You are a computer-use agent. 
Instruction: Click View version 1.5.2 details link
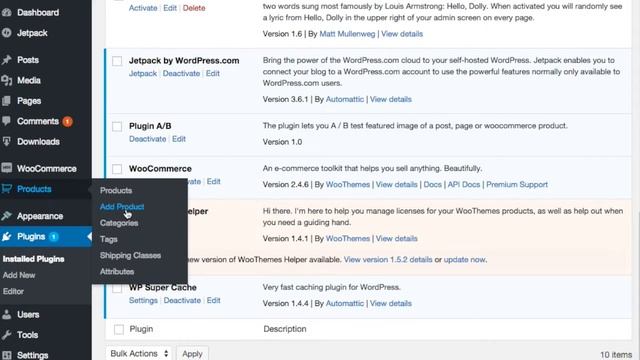(388, 260)
